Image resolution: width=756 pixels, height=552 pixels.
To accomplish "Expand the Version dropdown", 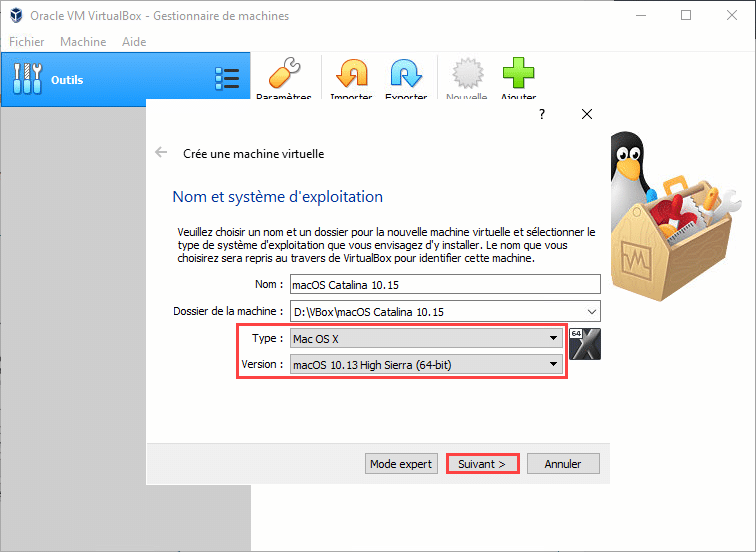I will tap(426, 364).
